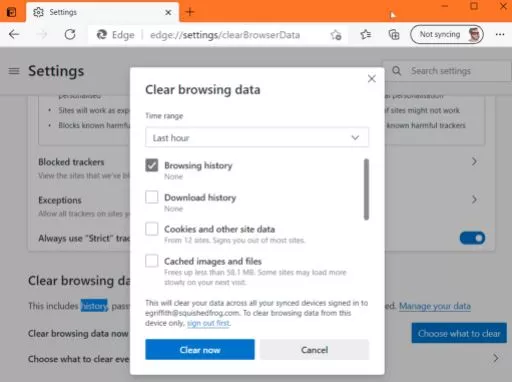Click the gear icon on the Settings tab
The width and height of the screenshot is (512, 382).
(38, 12)
